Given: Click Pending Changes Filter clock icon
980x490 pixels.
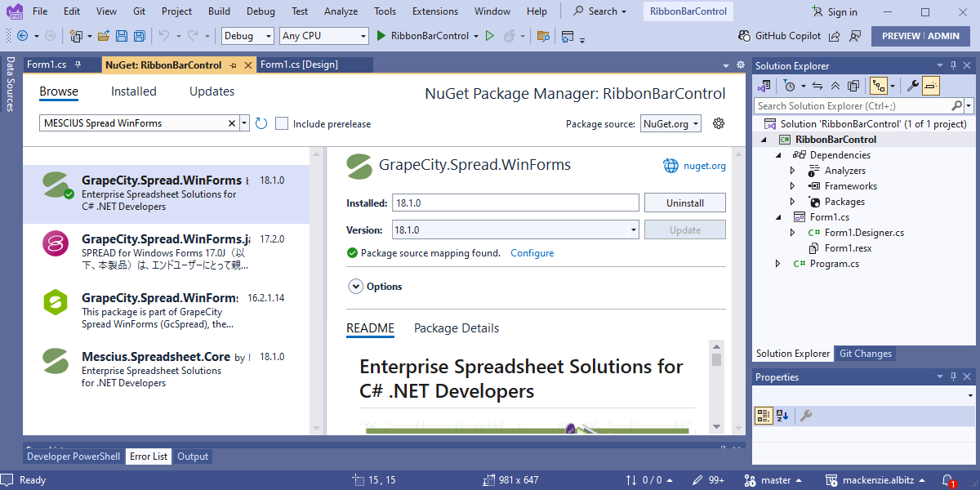Looking at the screenshot, I should [789, 86].
